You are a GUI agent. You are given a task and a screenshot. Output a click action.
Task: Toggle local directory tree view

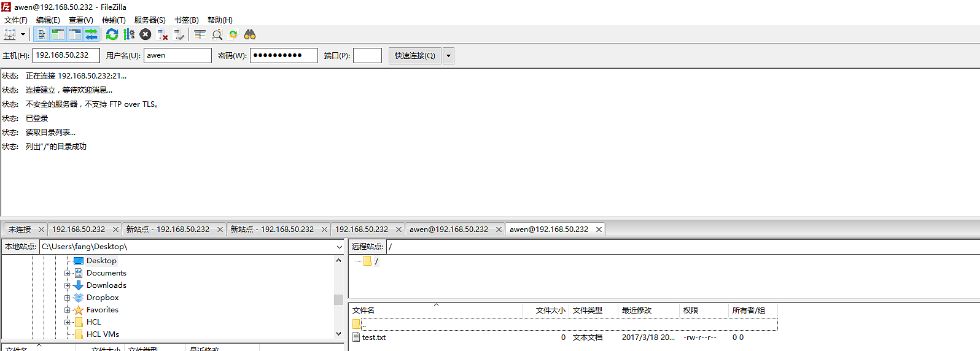click(58, 34)
